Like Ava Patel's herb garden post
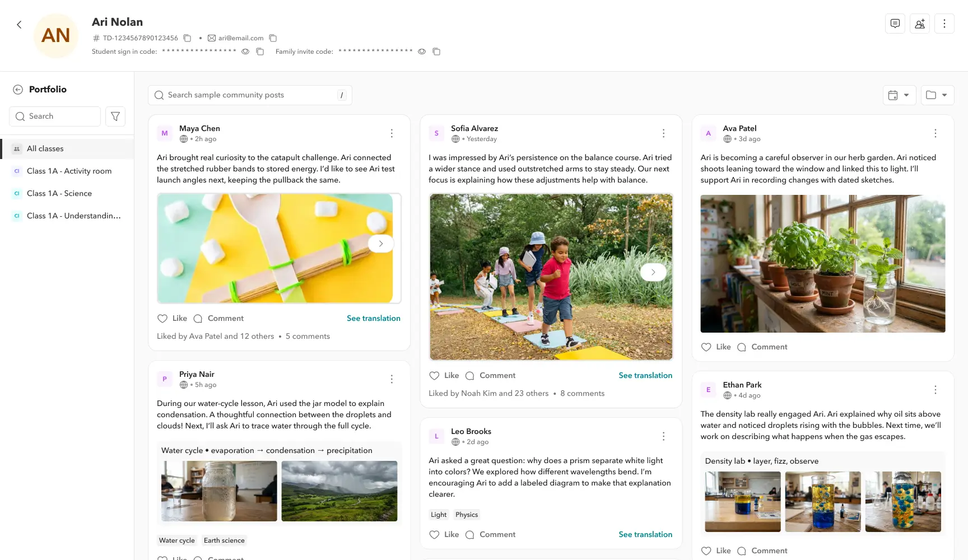Screen dimensions: 968x560 click(716, 347)
